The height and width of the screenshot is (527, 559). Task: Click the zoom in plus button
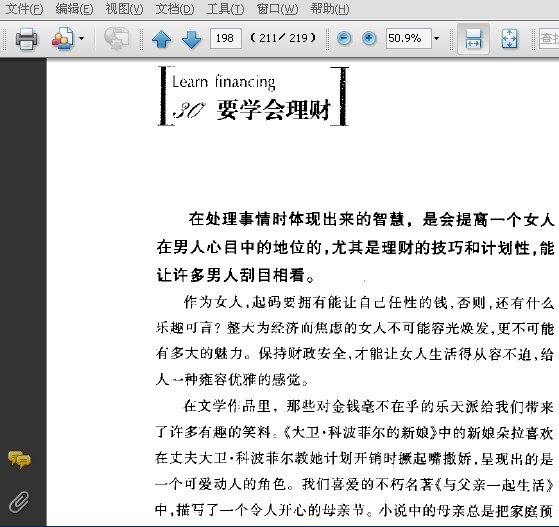coord(369,38)
